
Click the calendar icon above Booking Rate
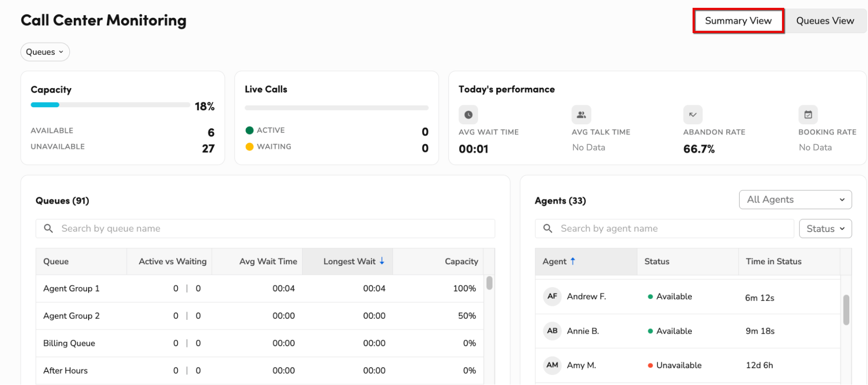(x=808, y=115)
